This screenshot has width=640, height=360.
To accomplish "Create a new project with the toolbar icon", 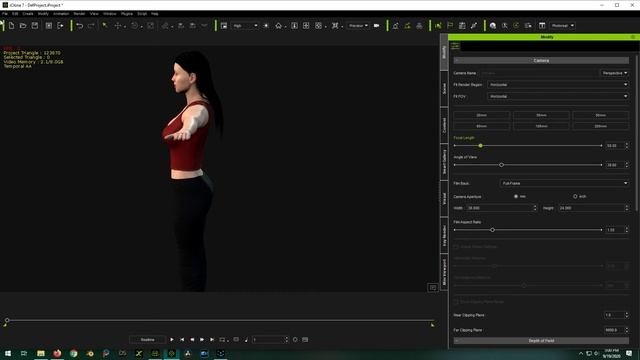I will click(11, 26).
